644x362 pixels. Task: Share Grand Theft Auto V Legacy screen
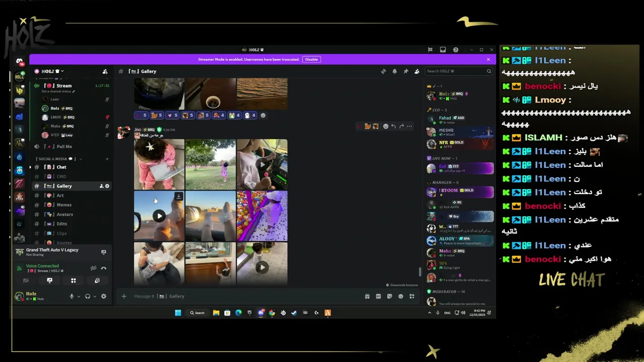(x=104, y=252)
